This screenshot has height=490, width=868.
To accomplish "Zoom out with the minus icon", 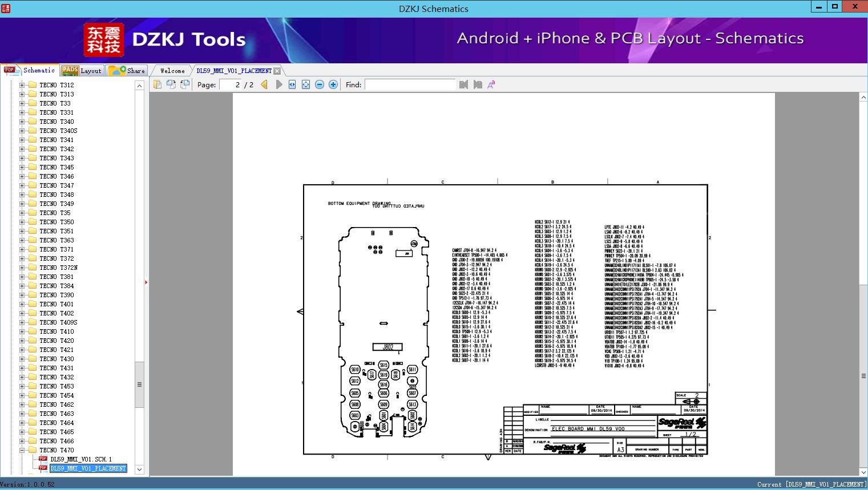I will [x=320, y=84].
